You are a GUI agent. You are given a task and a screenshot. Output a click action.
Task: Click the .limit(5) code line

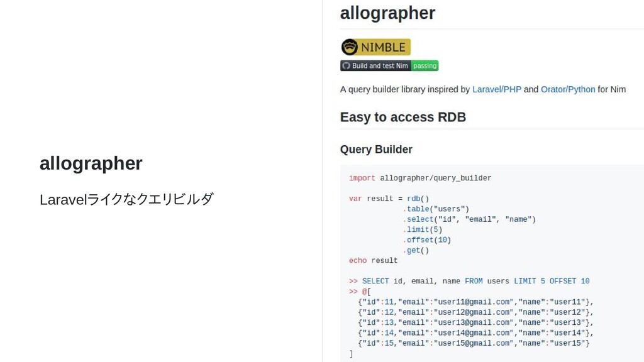[x=422, y=229]
